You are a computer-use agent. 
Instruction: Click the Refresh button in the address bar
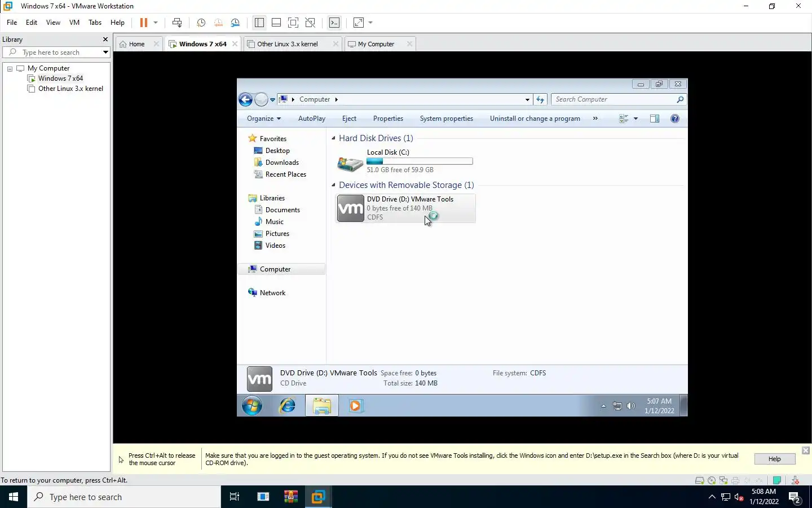(x=540, y=99)
